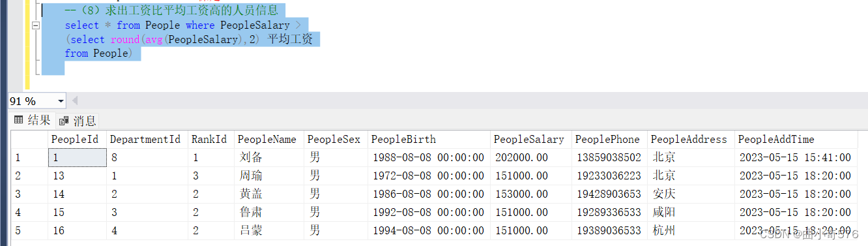
Task: Click the phone cell 19389036533
Action: click(x=609, y=230)
